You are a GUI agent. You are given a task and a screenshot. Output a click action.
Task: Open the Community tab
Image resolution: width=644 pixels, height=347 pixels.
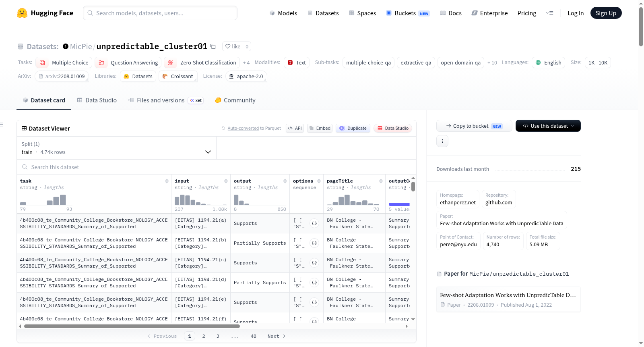[235, 100]
